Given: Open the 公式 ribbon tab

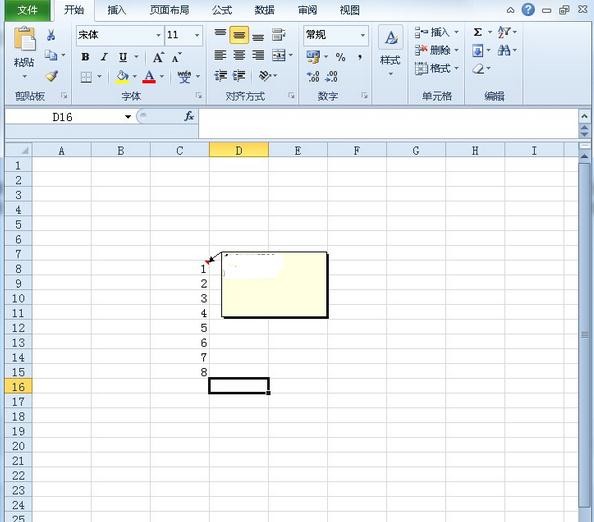Looking at the screenshot, I should click(222, 10).
